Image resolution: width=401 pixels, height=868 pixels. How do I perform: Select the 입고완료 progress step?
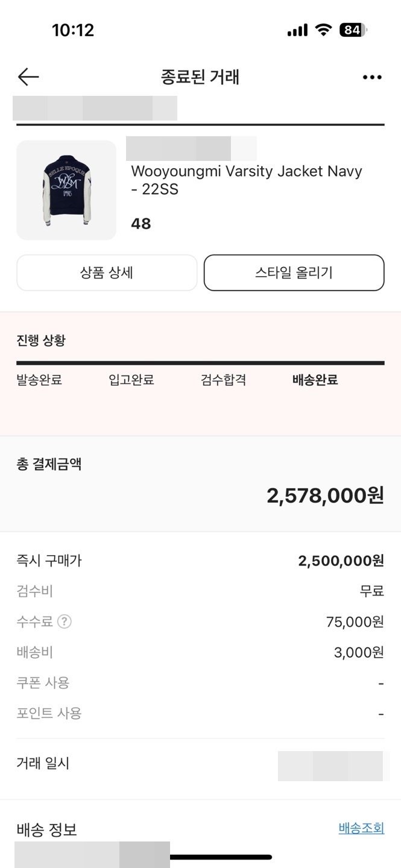(x=131, y=380)
